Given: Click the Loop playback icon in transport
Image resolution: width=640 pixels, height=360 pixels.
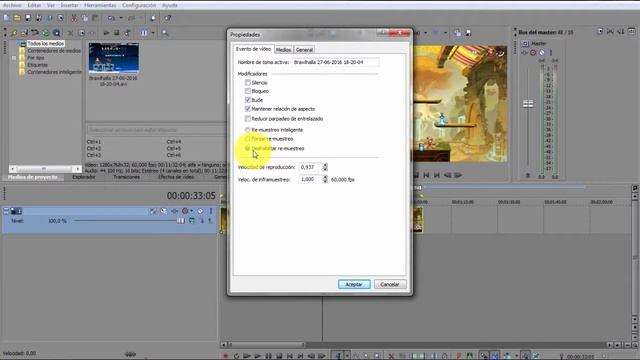Looking at the screenshot, I should pyautogui.click(x=236, y=356).
